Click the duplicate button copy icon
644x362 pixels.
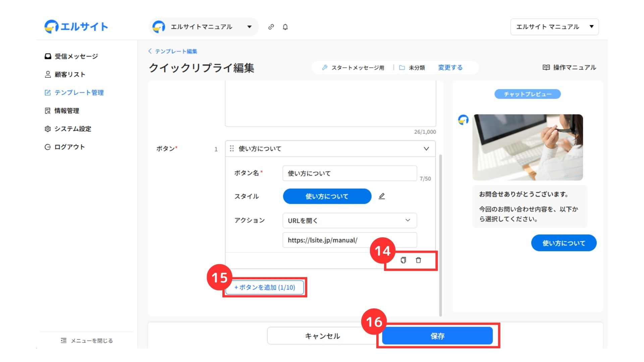click(x=403, y=260)
